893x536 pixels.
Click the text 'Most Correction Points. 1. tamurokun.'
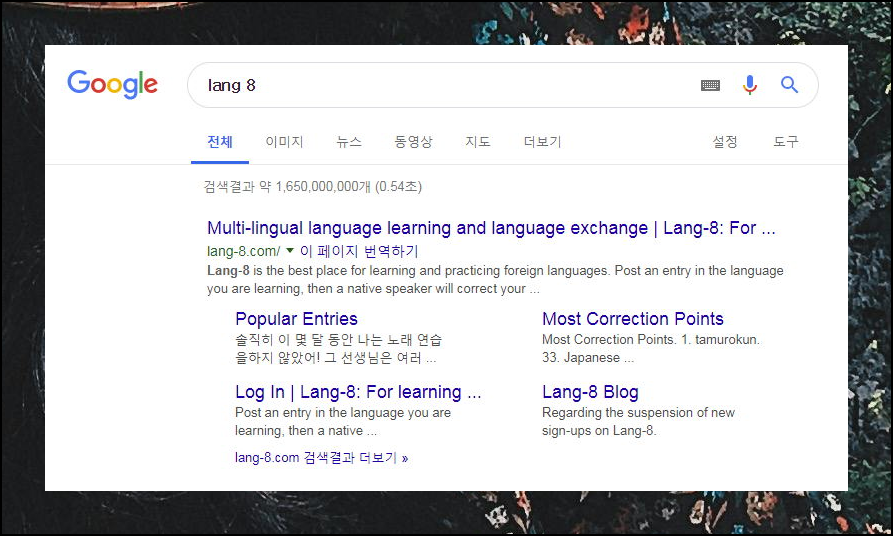(651, 339)
